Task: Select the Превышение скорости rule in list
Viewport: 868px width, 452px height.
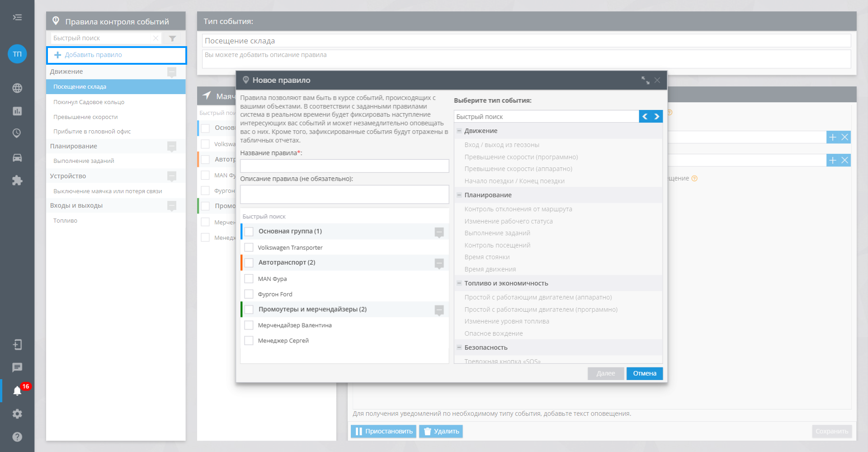Action: pos(85,117)
